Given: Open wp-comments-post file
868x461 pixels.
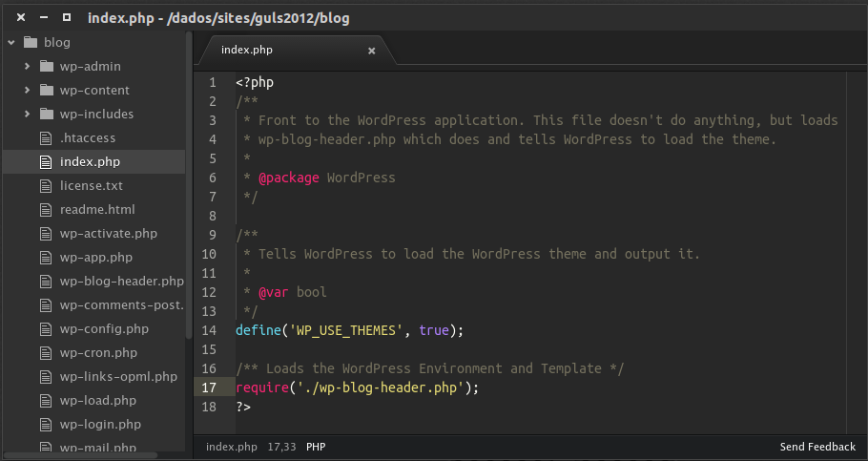Looking at the screenshot, I should pos(122,304).
